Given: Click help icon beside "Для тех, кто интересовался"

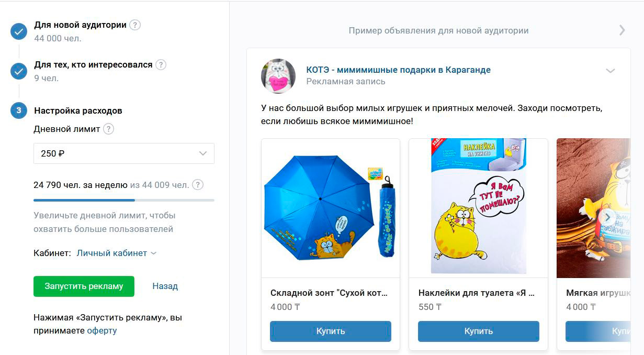Looking at the screenshot, I should (x=161, y=64).
